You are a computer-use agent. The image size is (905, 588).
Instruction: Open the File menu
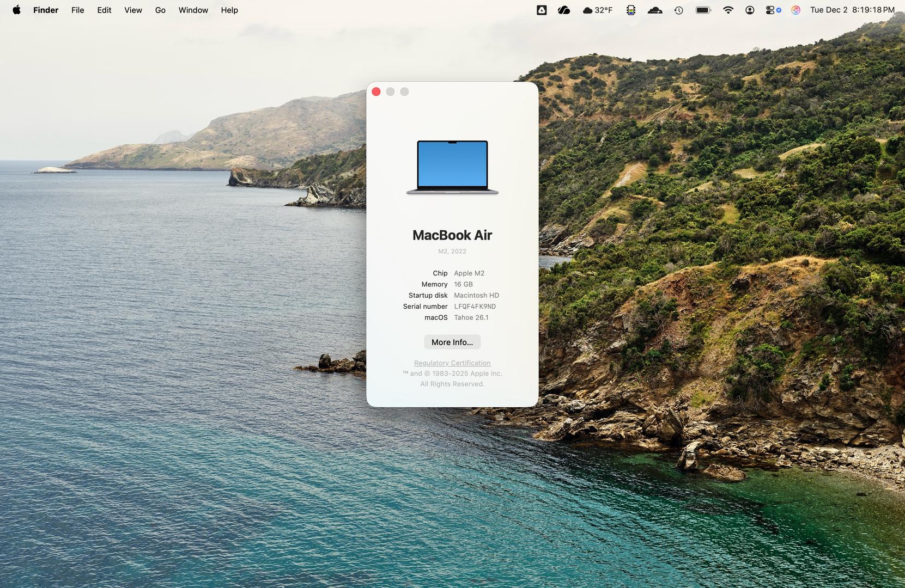coord(77,10)
